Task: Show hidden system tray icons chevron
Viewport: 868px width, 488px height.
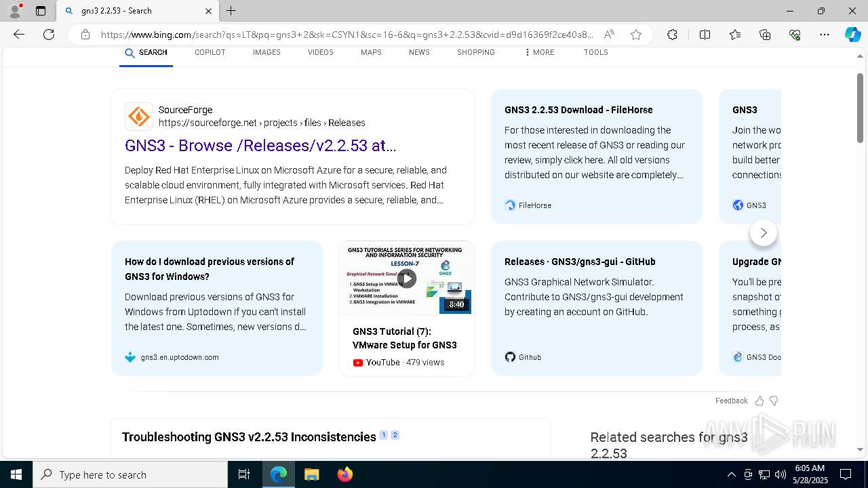Action: [x=731, y=474]
